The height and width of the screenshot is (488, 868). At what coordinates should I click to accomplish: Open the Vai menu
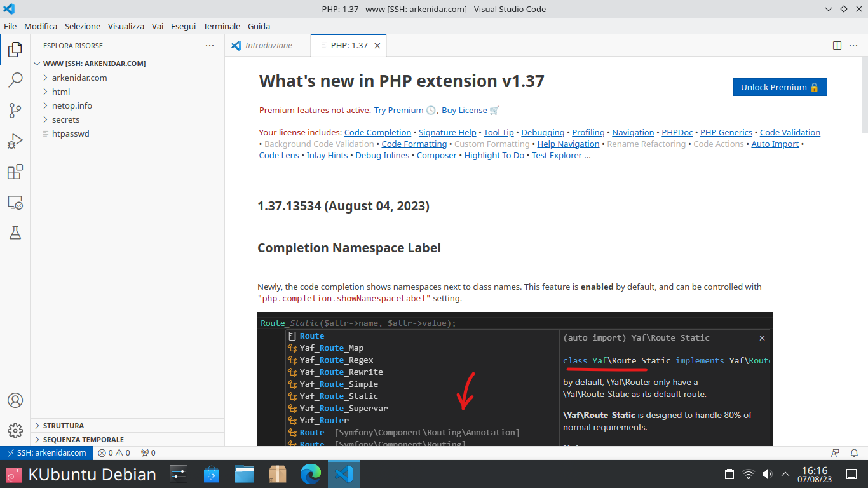click(x=158, y=26)
